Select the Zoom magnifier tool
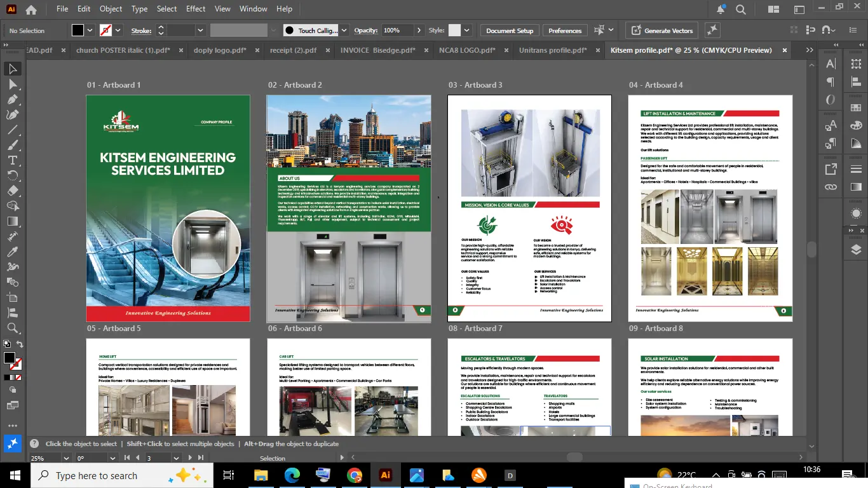868x488 pixels. 12,328
